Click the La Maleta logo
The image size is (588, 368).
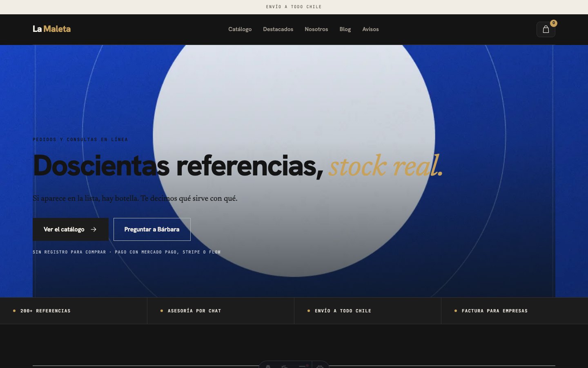51,29
